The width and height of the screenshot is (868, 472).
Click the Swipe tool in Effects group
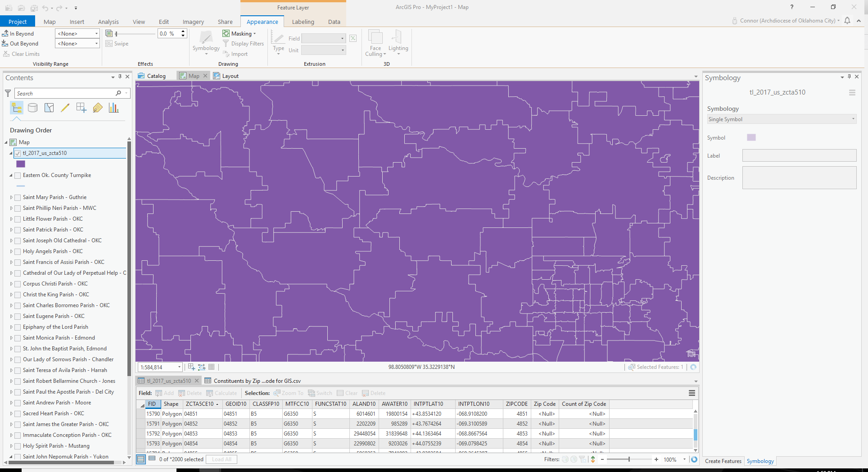(117, 43)
